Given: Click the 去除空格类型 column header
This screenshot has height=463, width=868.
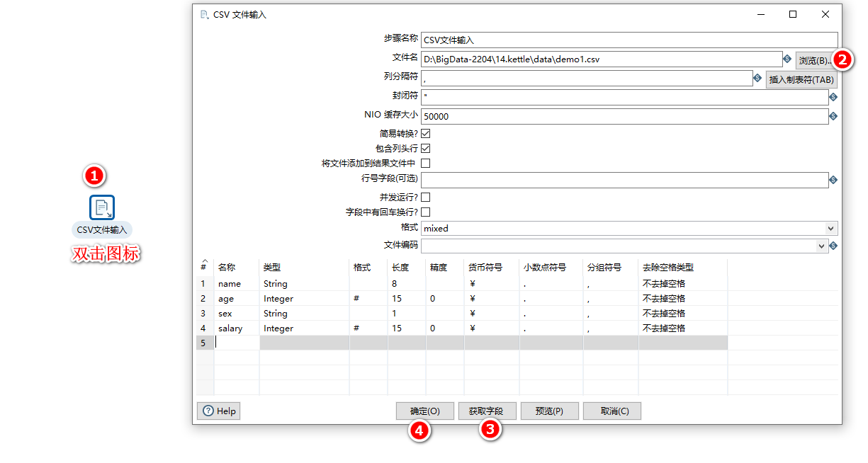Looking at the screenshot, I should [683, 268].
